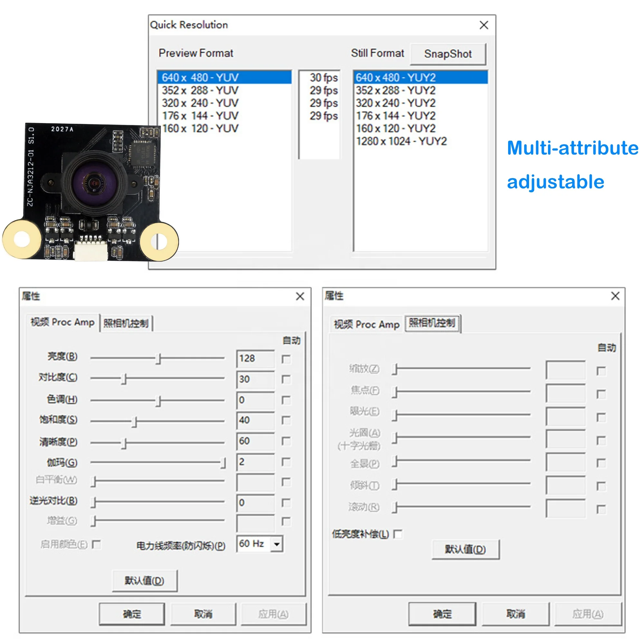Enable auto for 焦点 focus
The width and height of the screenshot is (644, 644).
601,394
